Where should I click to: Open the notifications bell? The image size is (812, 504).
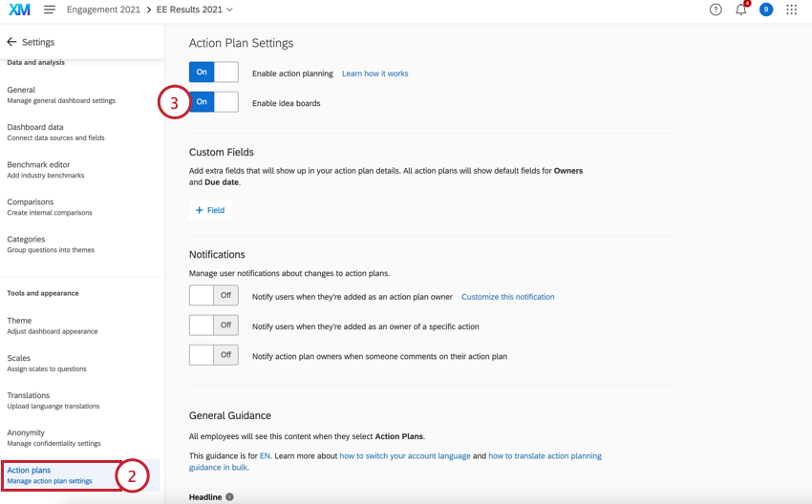tap(740, 10)
